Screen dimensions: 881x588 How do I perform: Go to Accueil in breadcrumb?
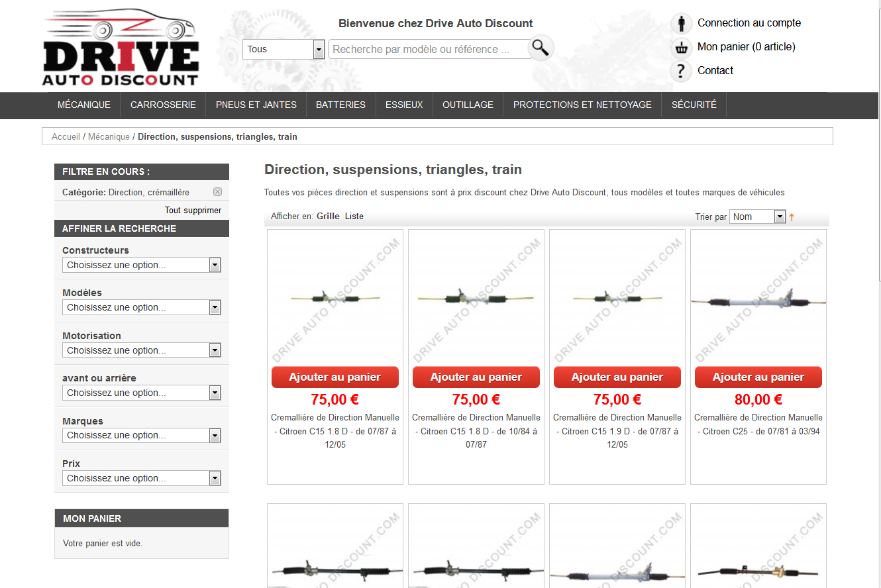66,136
